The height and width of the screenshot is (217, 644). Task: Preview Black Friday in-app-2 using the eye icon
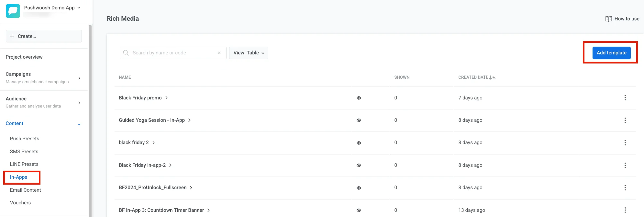pyautogui.click(x=359, y=165)
